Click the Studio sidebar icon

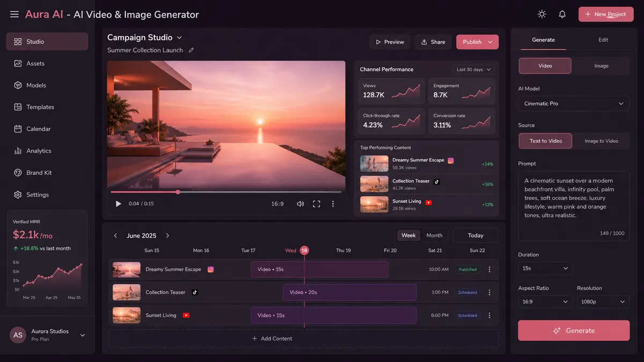[18, 41]
